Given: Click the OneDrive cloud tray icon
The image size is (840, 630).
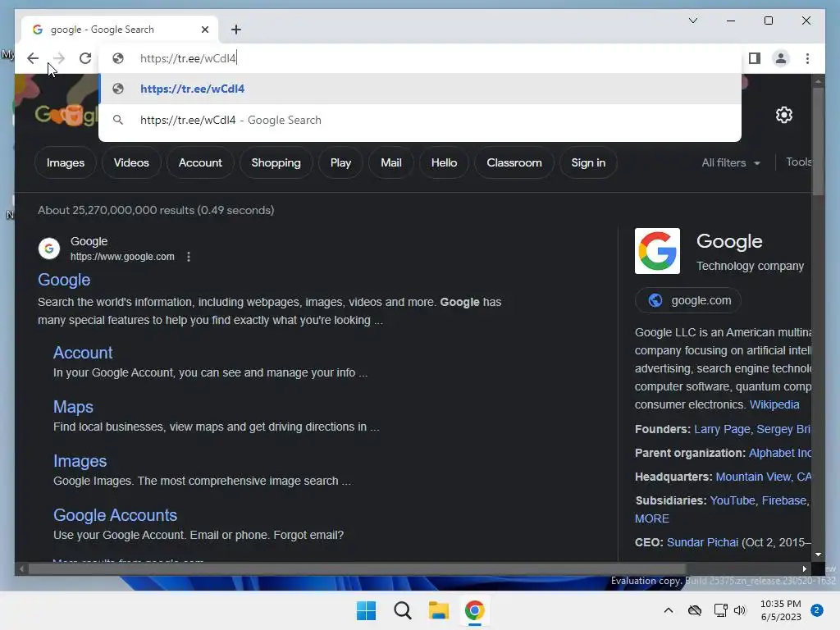Looking at the screenshot, I should point(695,610).
